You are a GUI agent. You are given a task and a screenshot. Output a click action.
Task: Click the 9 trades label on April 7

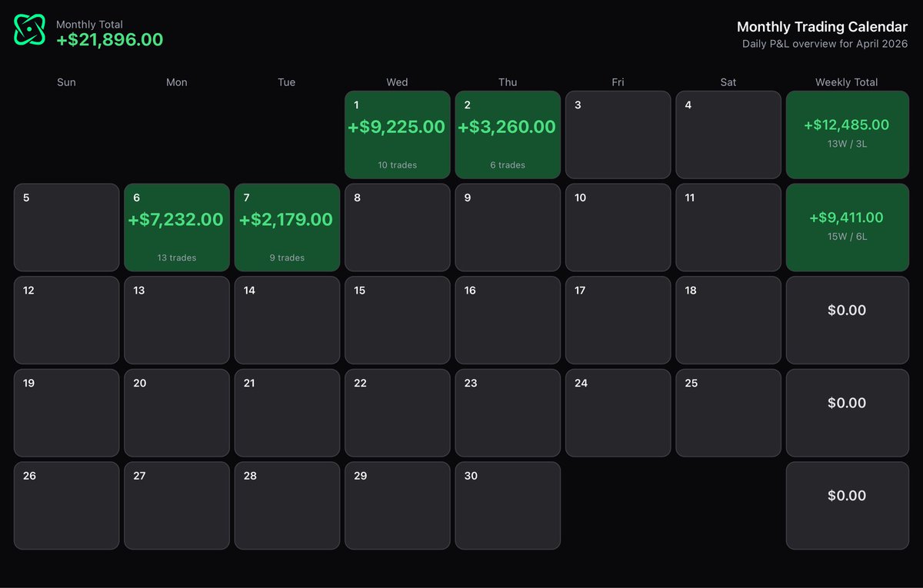287,257
